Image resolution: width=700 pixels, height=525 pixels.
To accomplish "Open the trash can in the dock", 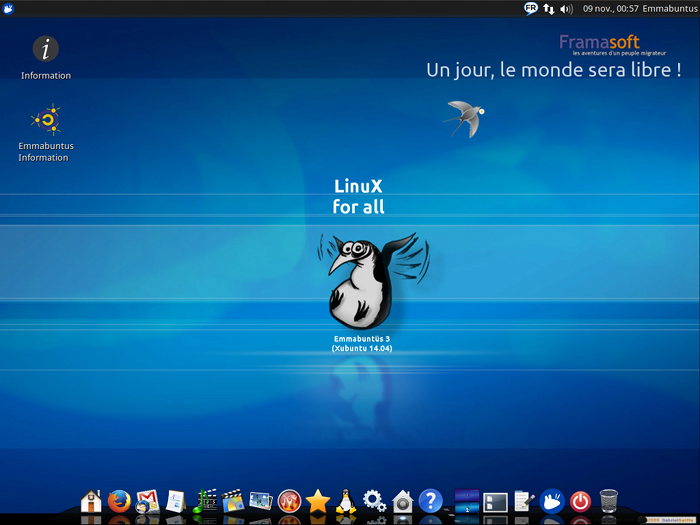I will click(608, 501).
